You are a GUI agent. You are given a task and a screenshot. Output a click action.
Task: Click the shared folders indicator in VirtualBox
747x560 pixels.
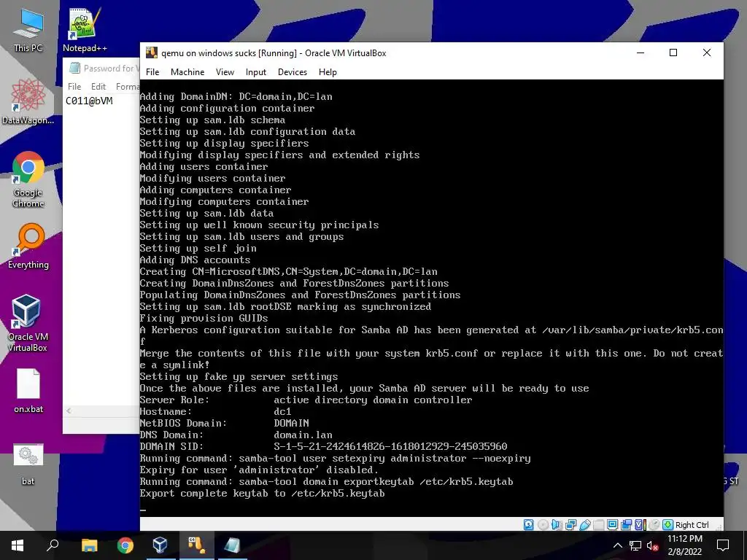599,525
